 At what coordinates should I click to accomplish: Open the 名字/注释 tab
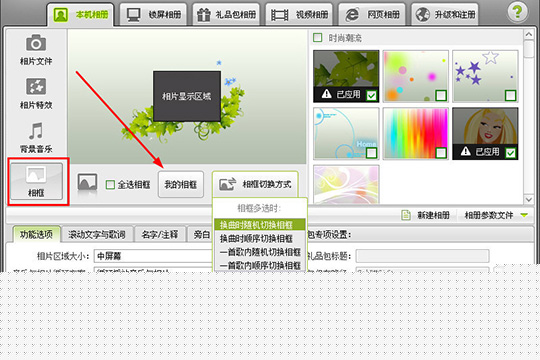pos(160,235)
